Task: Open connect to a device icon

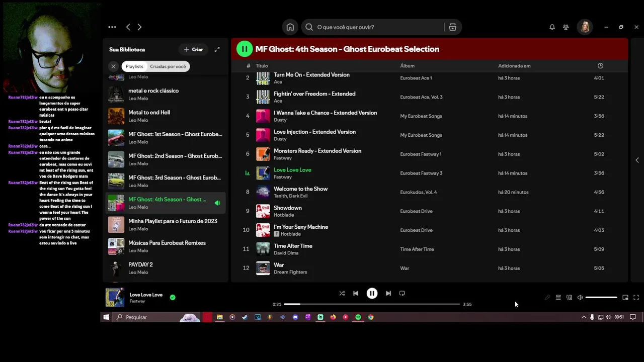Action: coord(569,298)
